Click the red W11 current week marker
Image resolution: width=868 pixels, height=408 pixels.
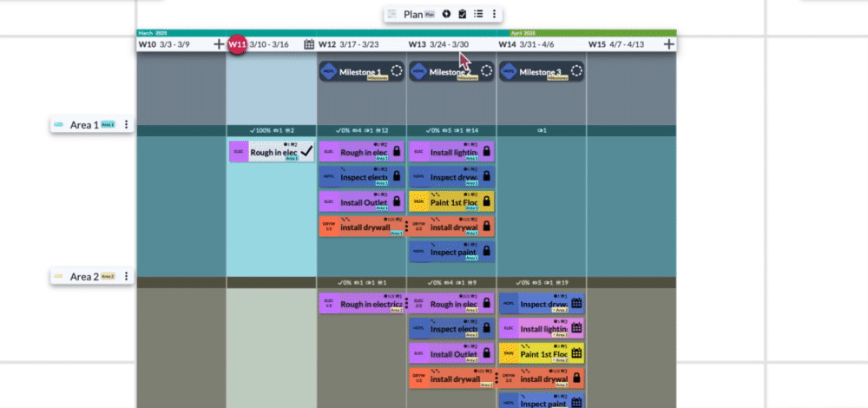pyautogui.click(x=237, y=44)
